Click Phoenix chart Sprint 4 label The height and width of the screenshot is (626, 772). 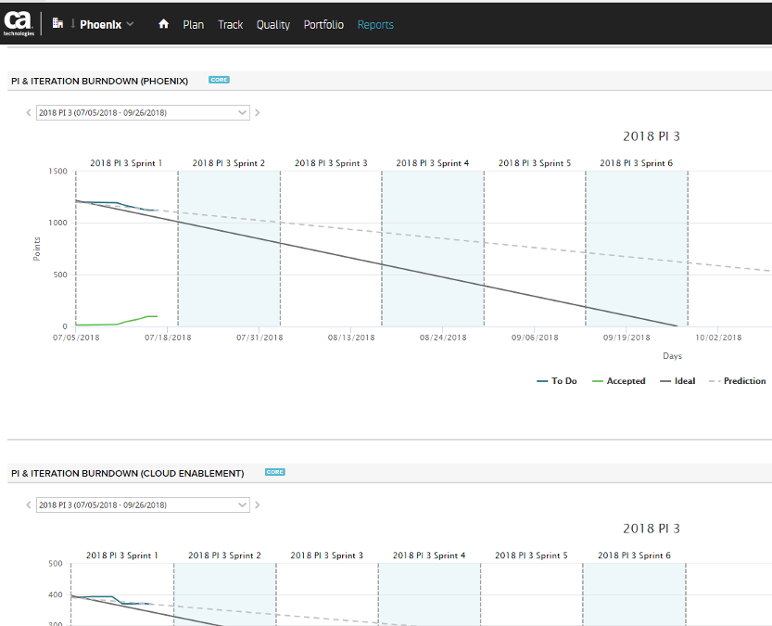click(x=433, y=163)
